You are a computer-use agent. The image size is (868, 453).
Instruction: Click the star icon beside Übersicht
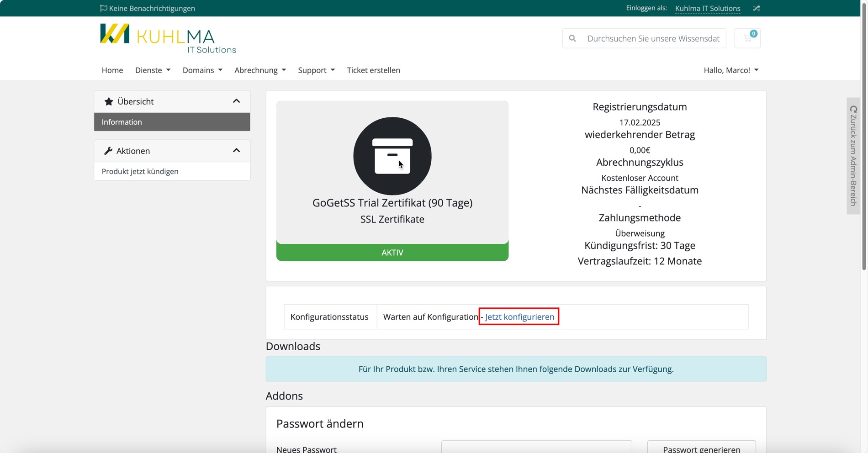click(x=109, y=101)
